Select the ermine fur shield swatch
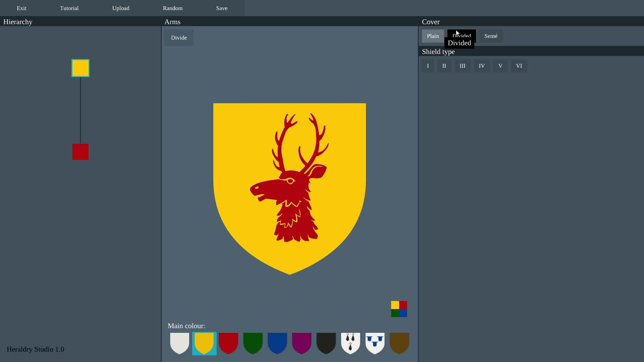Viewport: 644px width, 362px height. click(351, 343)
